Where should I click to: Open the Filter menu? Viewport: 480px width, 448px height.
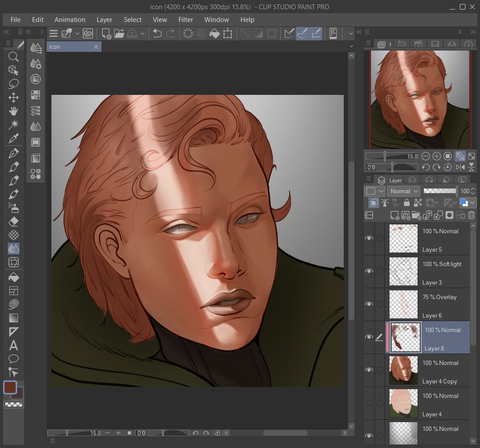[185, 20]
